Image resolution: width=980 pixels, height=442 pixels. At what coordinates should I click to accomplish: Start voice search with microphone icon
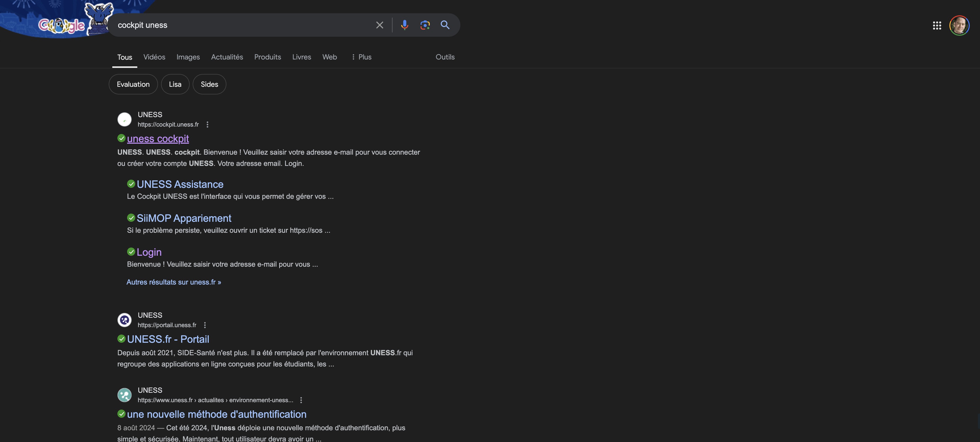pos(405,25)
